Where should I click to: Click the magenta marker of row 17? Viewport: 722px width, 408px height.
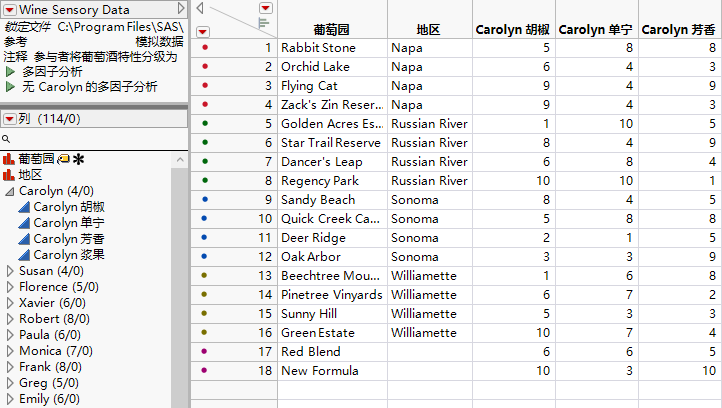click(x=204, y=351)
